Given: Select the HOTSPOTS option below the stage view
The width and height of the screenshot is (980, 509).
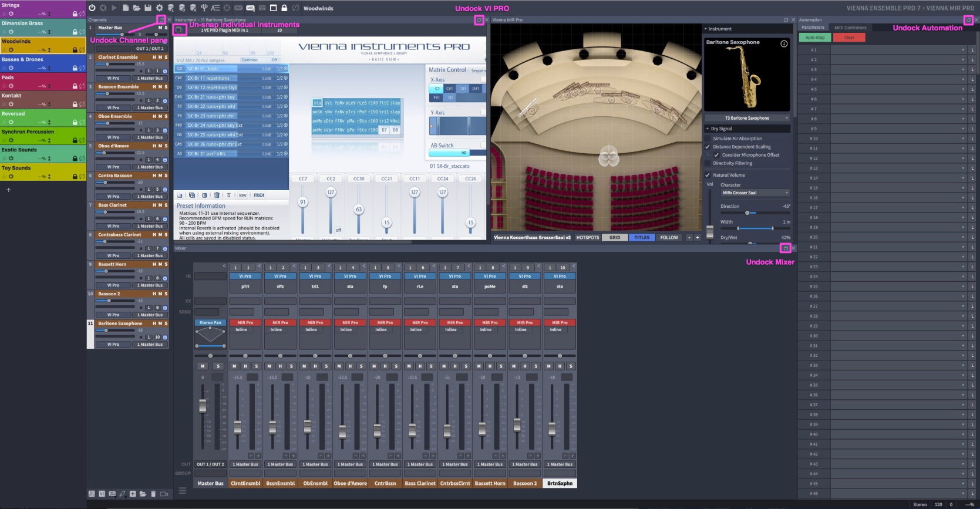Looking at the screenshot, I should (588, 238).
